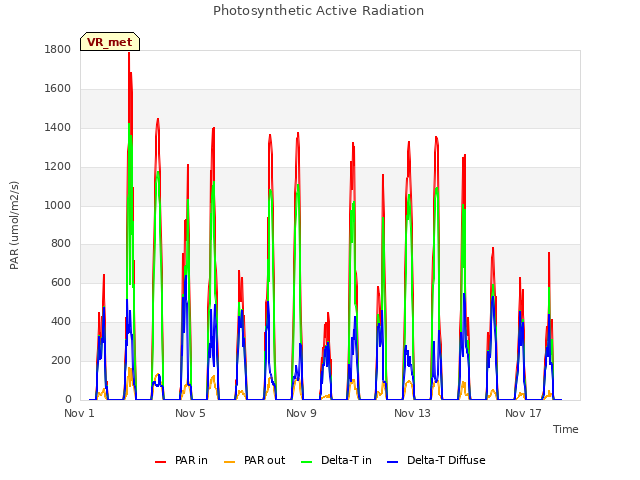Click the red PAR in legend swatch
The image size is (640, 480).
160,462
